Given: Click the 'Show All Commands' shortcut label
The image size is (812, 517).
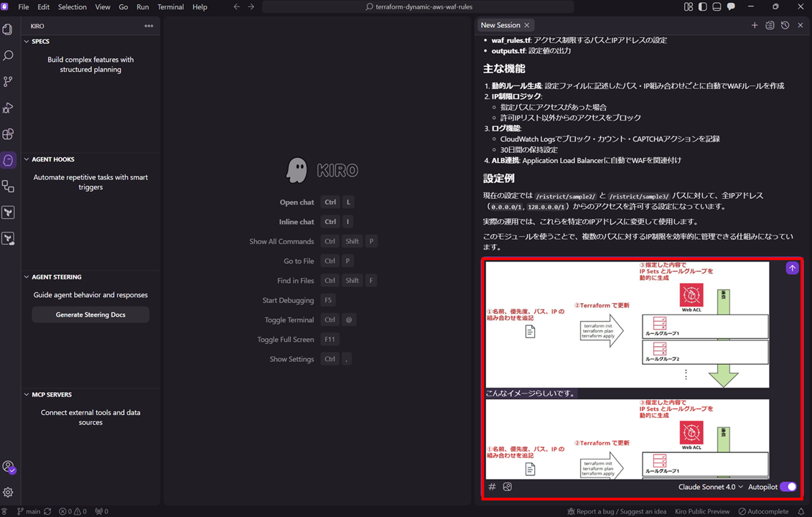Looking at the screenshot, I should click(281, 241).
